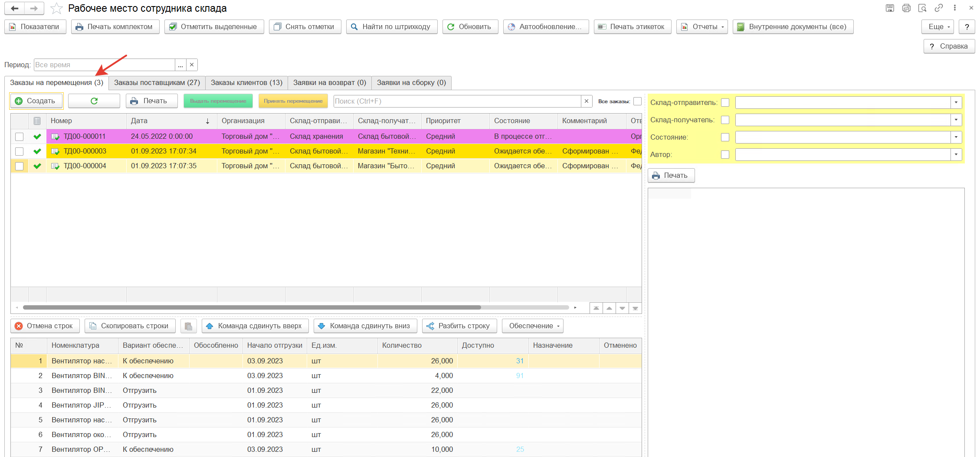Clear the order search field with X
Viewport: 980px width, 457px height.
click(587, 101)
